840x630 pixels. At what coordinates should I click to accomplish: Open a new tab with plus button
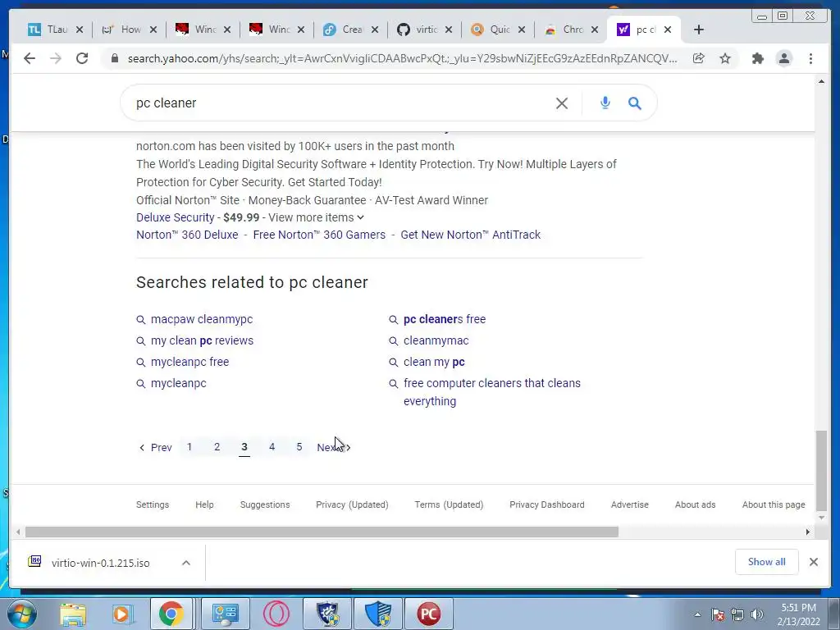point(699,30)
